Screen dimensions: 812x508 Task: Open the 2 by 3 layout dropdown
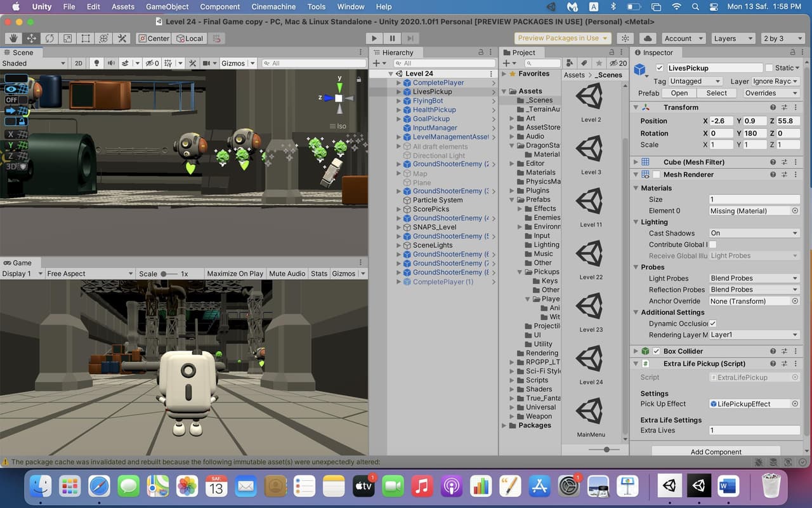tap(782, 38)
